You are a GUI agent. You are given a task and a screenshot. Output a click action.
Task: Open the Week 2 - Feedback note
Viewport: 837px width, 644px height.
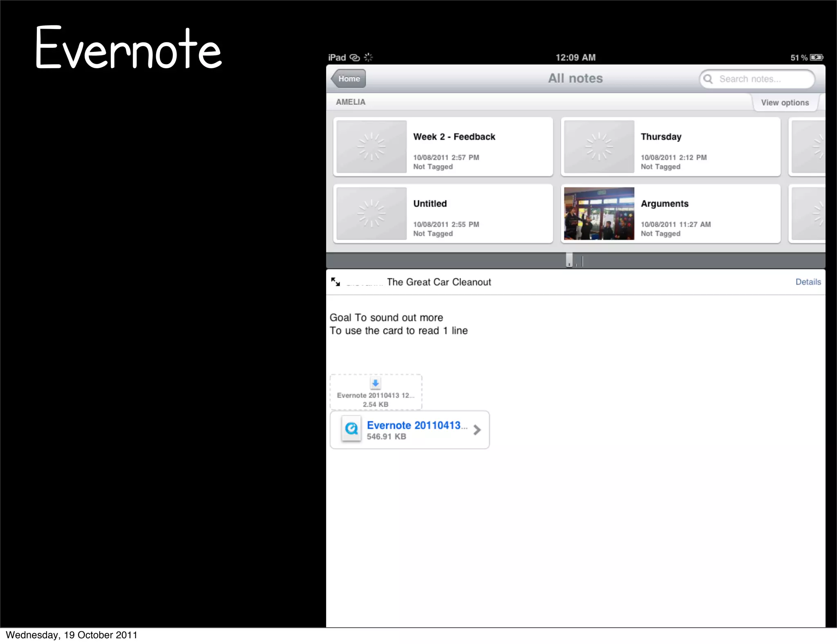click(x=443, y=147)
